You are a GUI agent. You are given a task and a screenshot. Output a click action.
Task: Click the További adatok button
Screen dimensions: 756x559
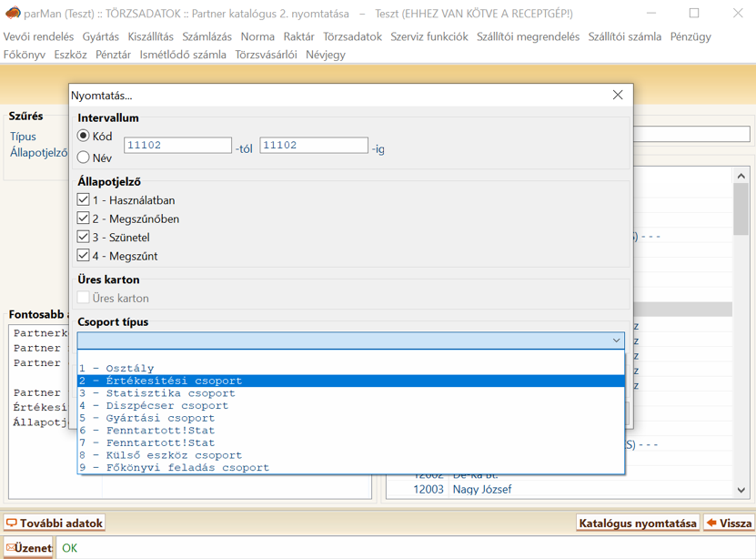tap(55, 523)
